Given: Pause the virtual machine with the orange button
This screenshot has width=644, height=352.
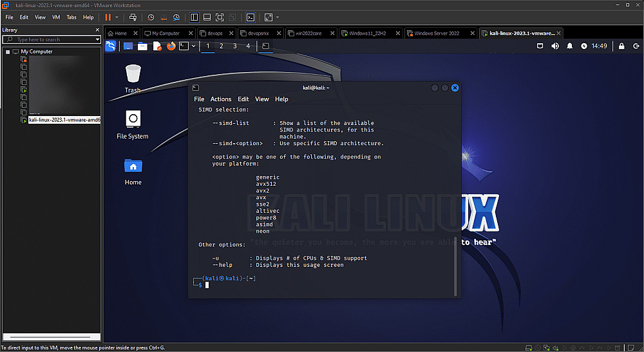Looking at the screenshot, I should [x=108, y=17].
